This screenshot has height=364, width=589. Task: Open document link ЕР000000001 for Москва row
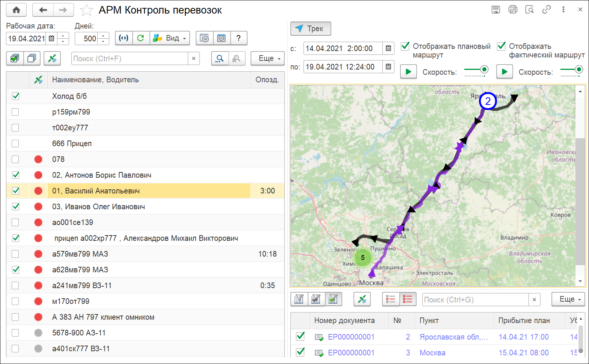(x=351, y=353)
